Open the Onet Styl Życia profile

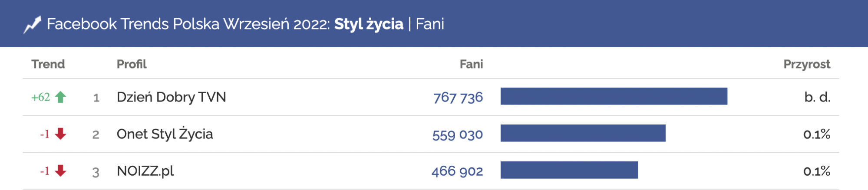pyautogui.click(x=165, y=134)
